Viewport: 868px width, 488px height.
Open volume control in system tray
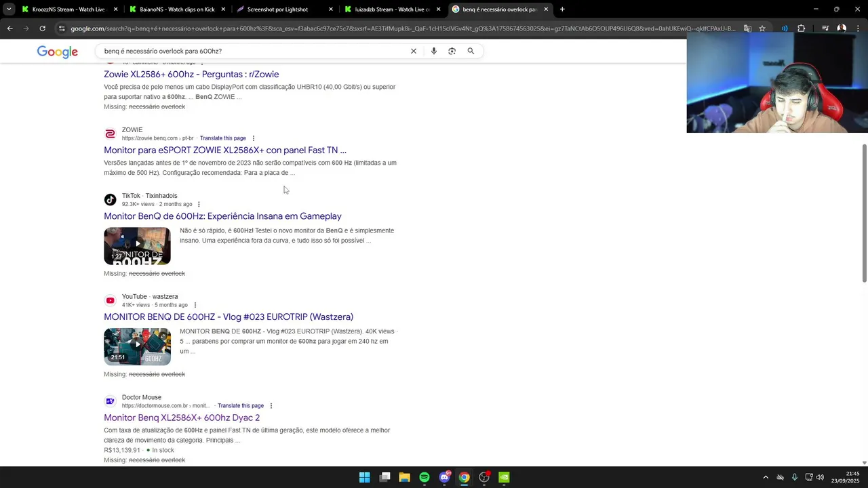[x=821, y=477]
